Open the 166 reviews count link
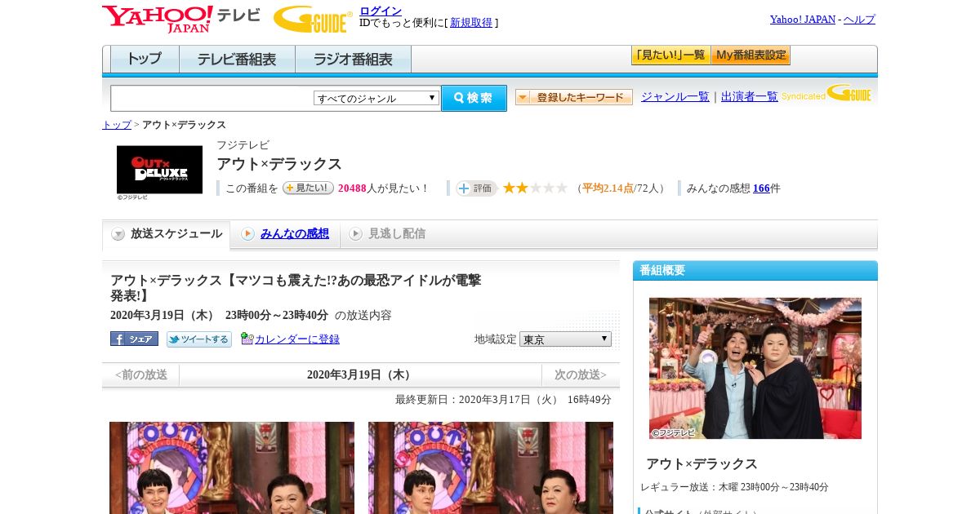 [761, 188]
